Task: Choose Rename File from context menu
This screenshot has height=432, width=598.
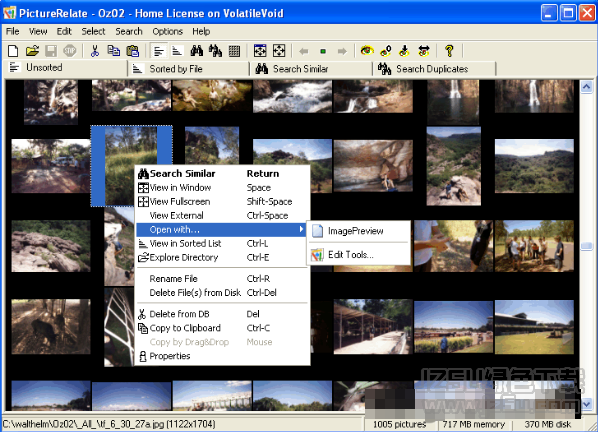Action: coord(222,279)
